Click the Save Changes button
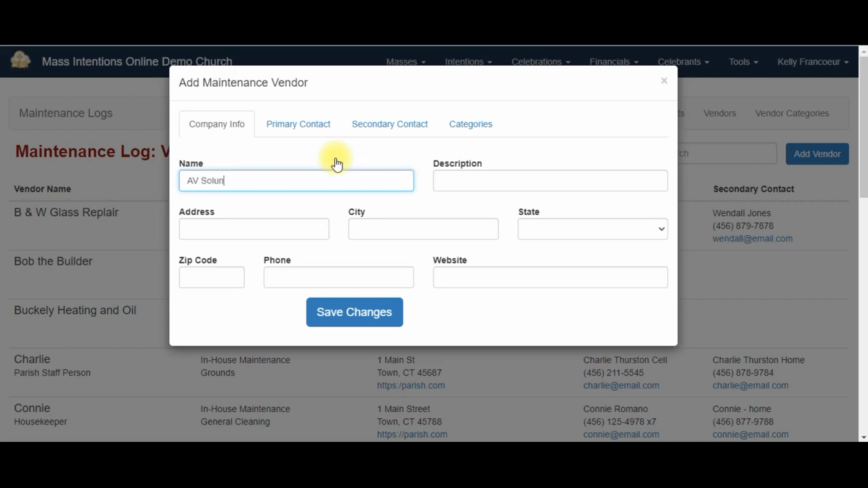The width and height of the screenshot is (868, 488). 355,312
